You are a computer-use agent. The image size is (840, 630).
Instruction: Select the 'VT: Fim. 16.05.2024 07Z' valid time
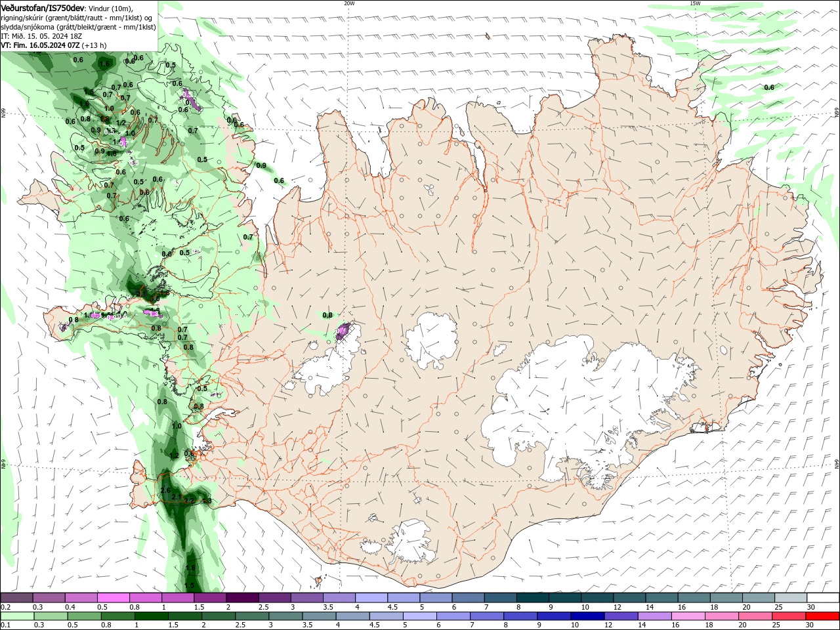click(40, 45)
